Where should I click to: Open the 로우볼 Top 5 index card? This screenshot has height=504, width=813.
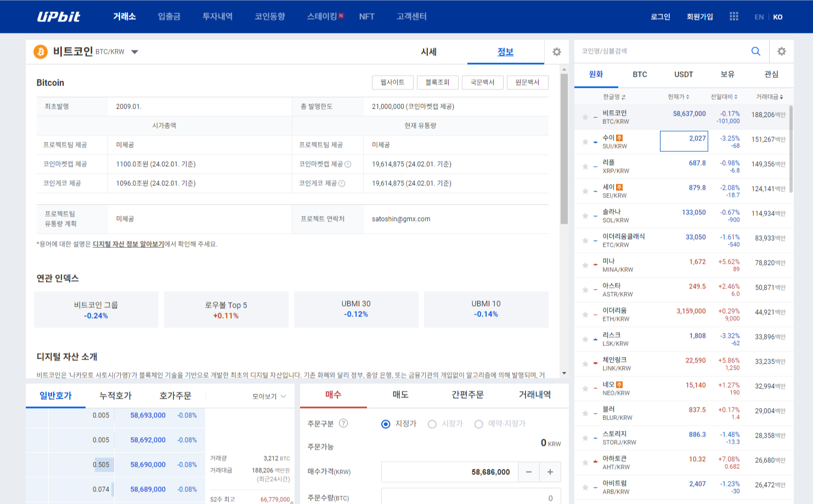226,310
